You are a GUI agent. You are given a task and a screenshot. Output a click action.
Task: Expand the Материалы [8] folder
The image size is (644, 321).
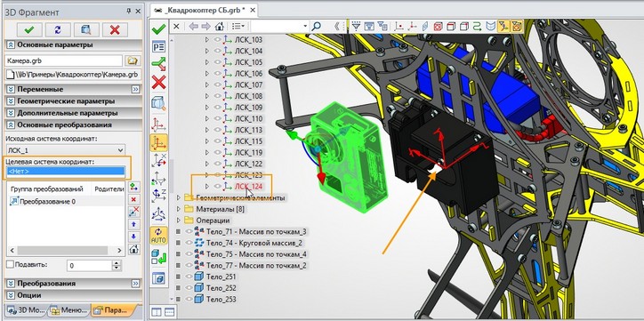point(179,209)
